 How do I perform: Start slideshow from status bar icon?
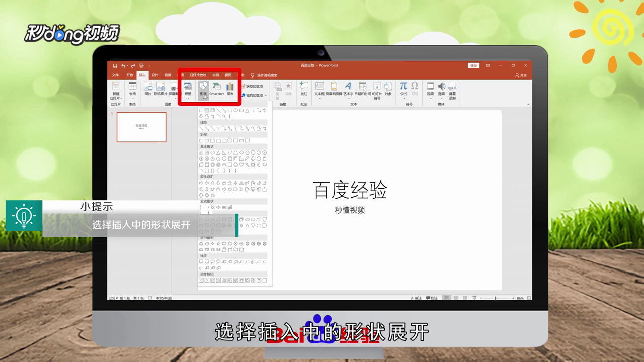(x=474, y=298)
